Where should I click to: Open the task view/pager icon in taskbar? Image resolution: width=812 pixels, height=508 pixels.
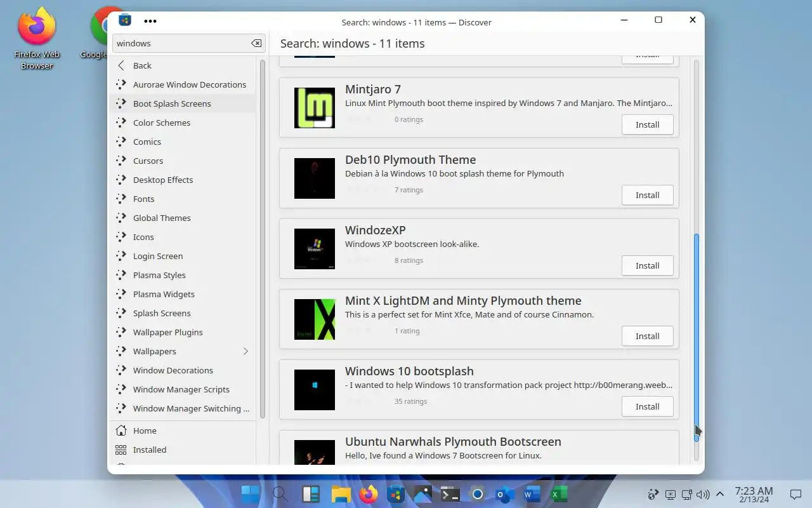tap(311, 494)
